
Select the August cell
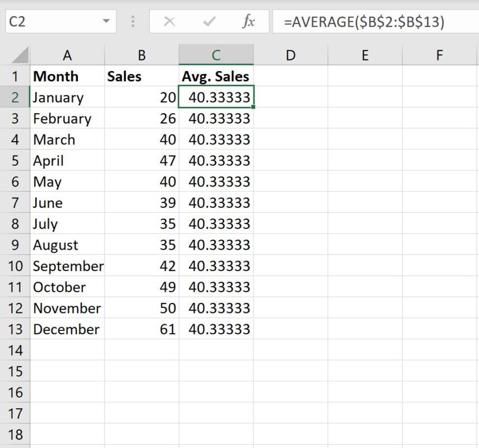(67, 245)
